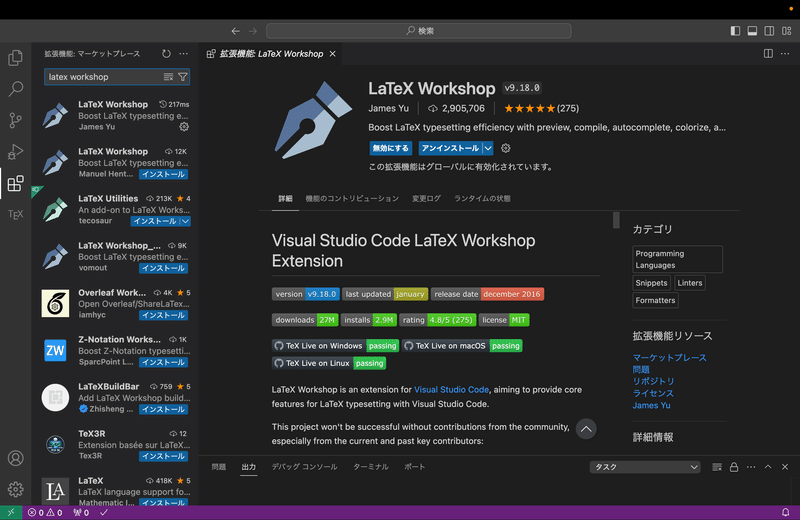Maximize the bottom panel
Viewport: 800px width, 520px height.
coord(768,467)
